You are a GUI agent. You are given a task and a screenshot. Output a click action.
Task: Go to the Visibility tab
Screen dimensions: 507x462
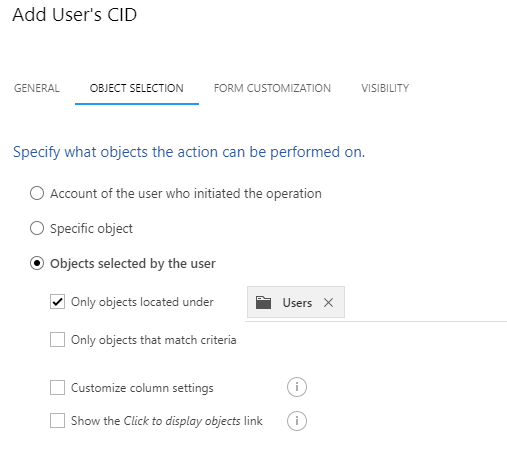pyautogui.click(x=385, y=88)
